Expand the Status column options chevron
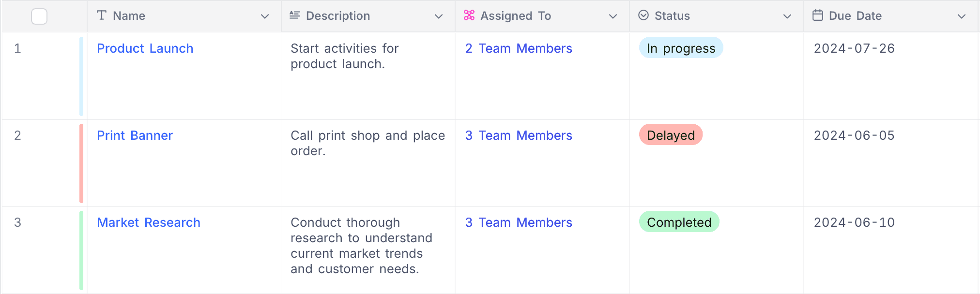The image size is (980, 294). (x=787, y=16)
